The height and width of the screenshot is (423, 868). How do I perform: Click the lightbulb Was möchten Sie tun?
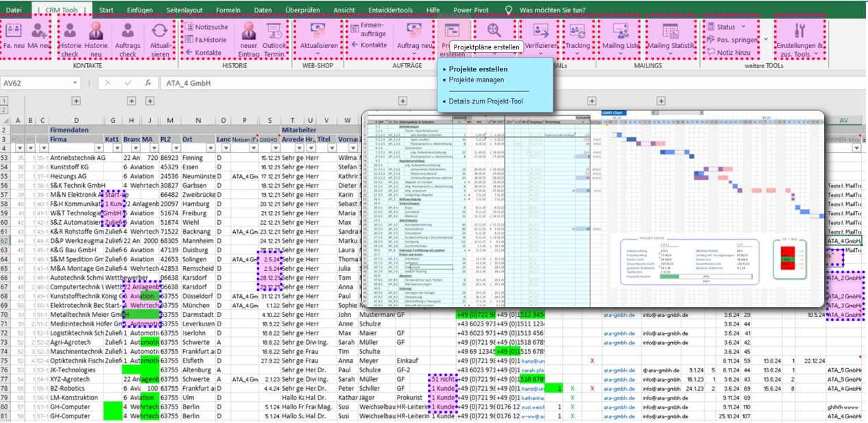click(x=508, y=10)
